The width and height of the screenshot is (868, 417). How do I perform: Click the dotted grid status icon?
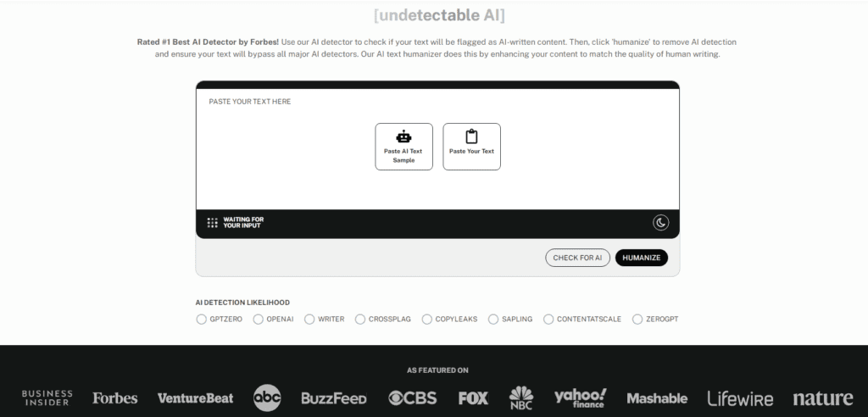pos(213,223)
